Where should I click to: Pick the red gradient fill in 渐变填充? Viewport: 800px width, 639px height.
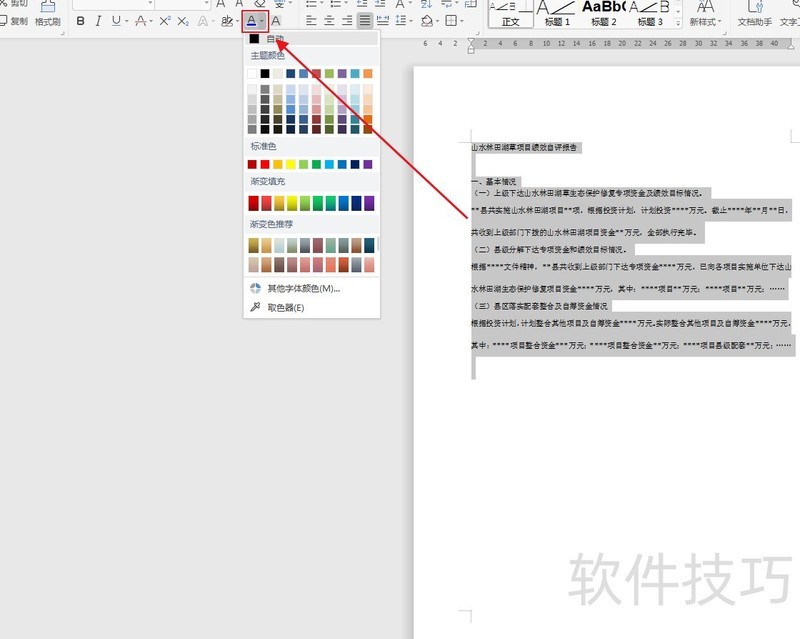(x=254, y=203)
